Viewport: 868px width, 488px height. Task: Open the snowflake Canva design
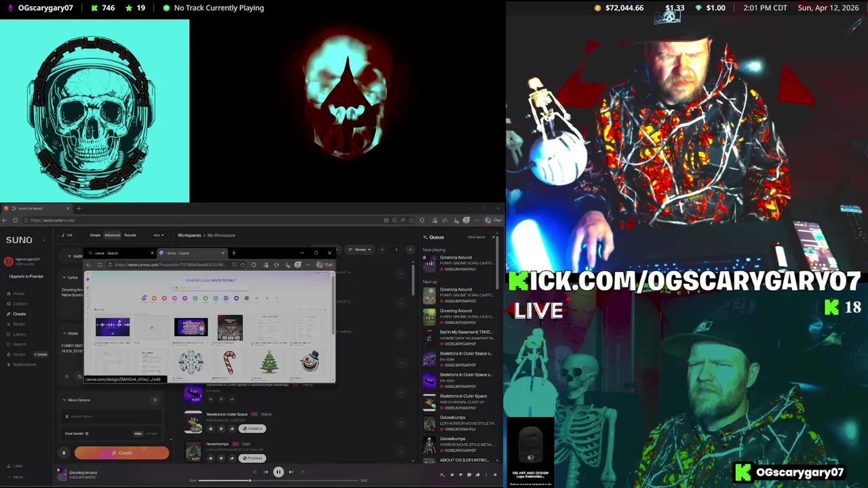pyautogui.click(x=191, y=361)
